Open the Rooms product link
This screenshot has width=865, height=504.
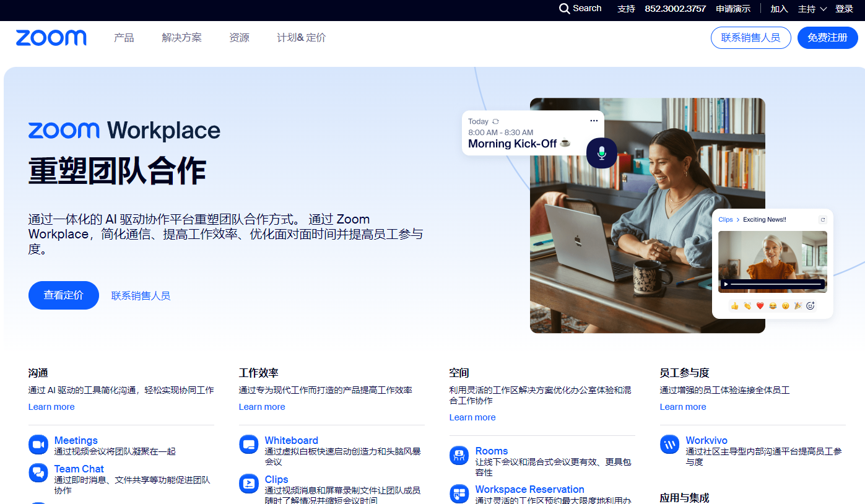coord(492,451)
